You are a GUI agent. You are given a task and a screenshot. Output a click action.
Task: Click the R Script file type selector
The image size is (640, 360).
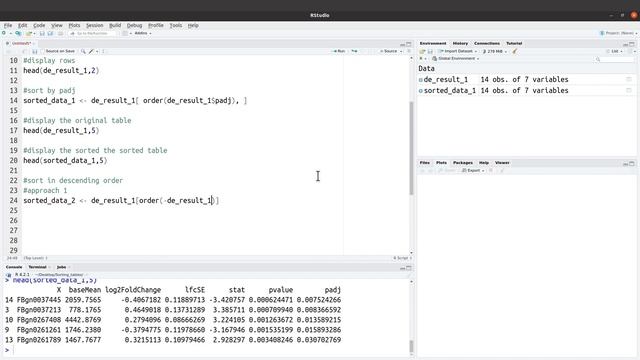(x=402, y=258)
